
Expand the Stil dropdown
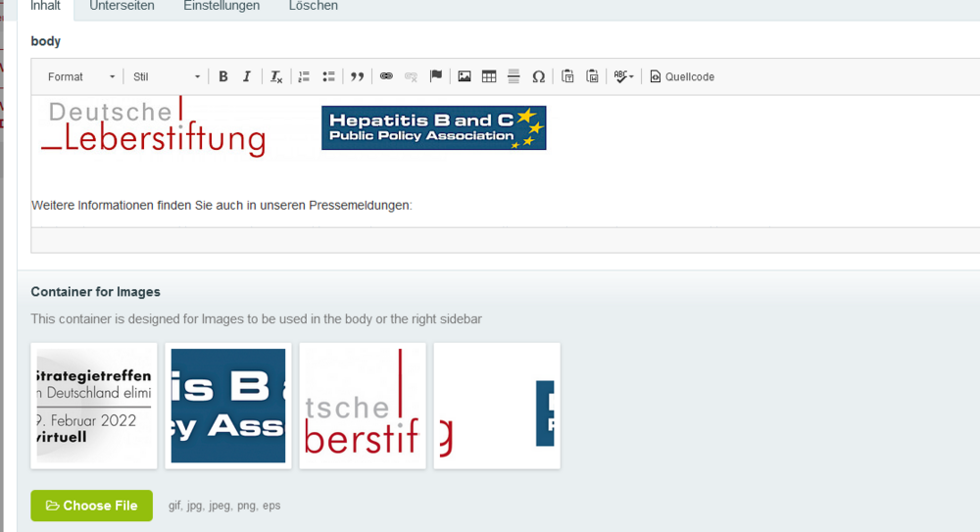click(x=167, y=76)
